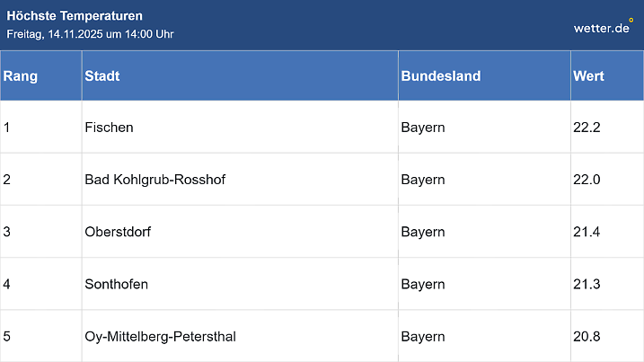Click the 22.0 temperature value
The width and height of the screenshot is (644, 362).
[587, 180]
